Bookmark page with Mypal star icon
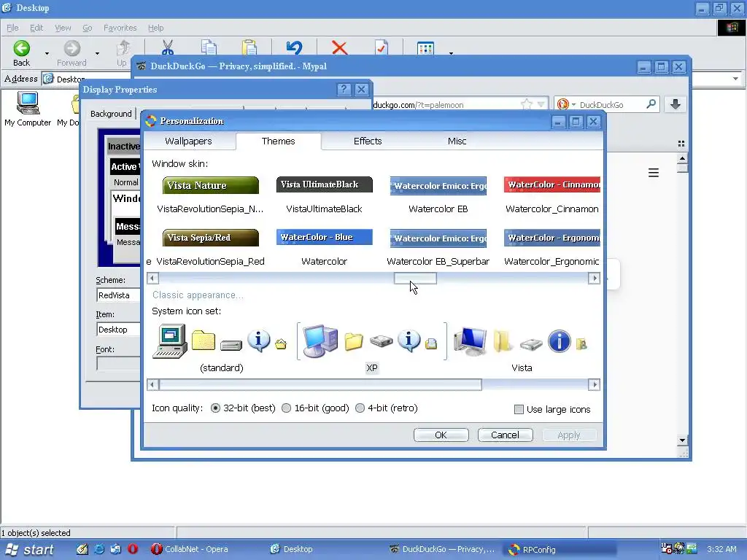This screenshot has height=560, width=747. tap(527, 104)
